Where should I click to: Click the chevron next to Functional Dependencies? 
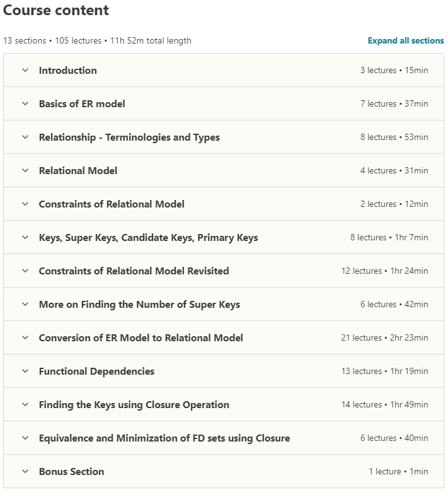(25, 372)
